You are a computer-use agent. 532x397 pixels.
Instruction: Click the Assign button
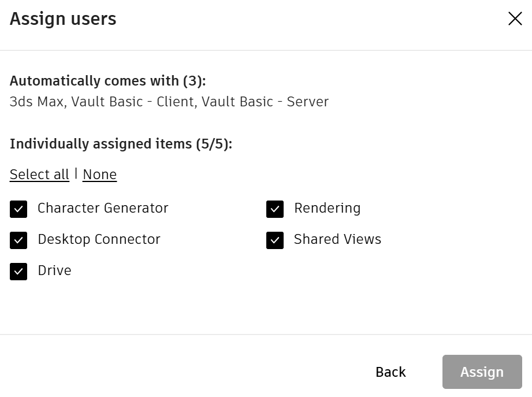482,372
